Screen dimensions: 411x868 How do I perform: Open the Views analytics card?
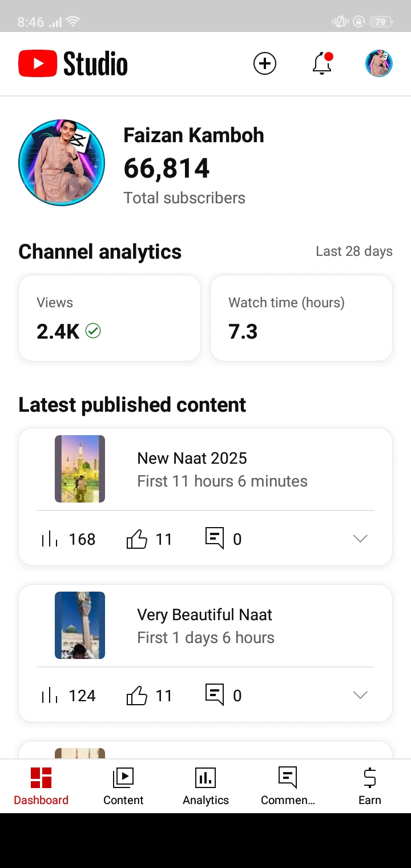[x=110, y=318]
